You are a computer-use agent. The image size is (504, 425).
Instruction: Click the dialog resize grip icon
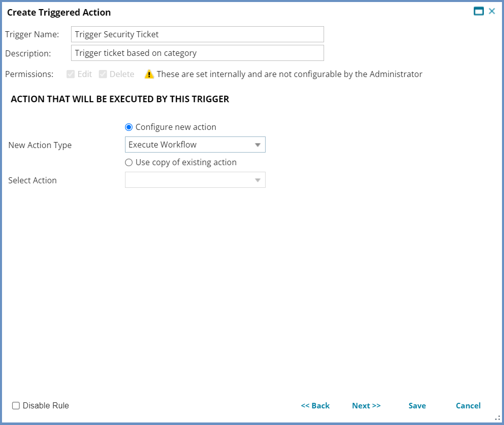pyautogui.click(x=497, y=418)
